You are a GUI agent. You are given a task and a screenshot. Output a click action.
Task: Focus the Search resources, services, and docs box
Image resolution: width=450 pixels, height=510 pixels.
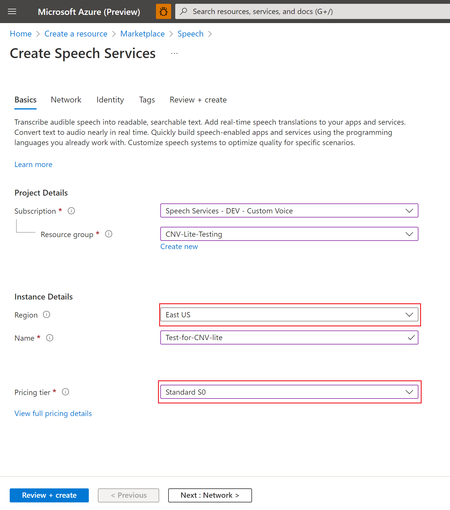(x=313, y=11)
